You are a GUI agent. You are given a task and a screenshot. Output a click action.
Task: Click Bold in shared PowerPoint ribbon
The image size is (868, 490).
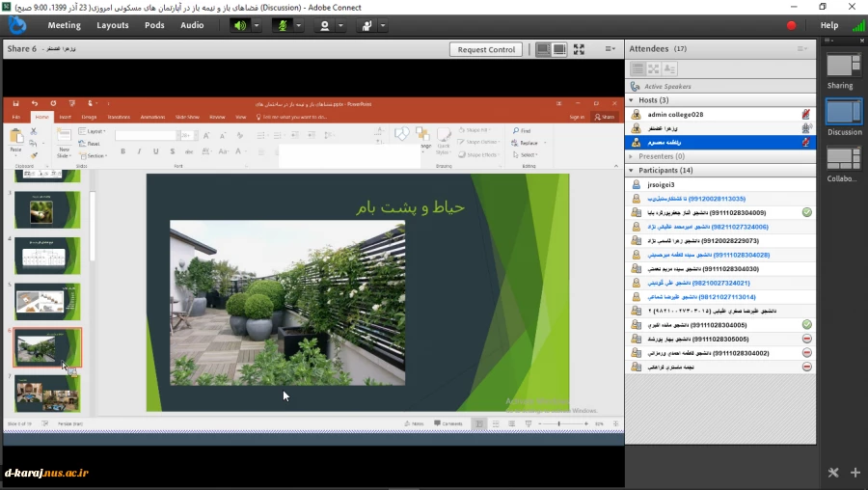122,151
